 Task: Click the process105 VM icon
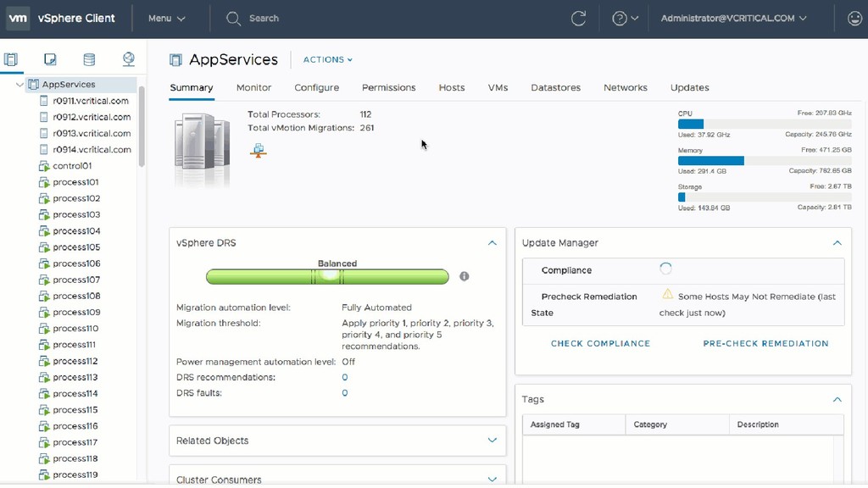(x=44, y=247)
